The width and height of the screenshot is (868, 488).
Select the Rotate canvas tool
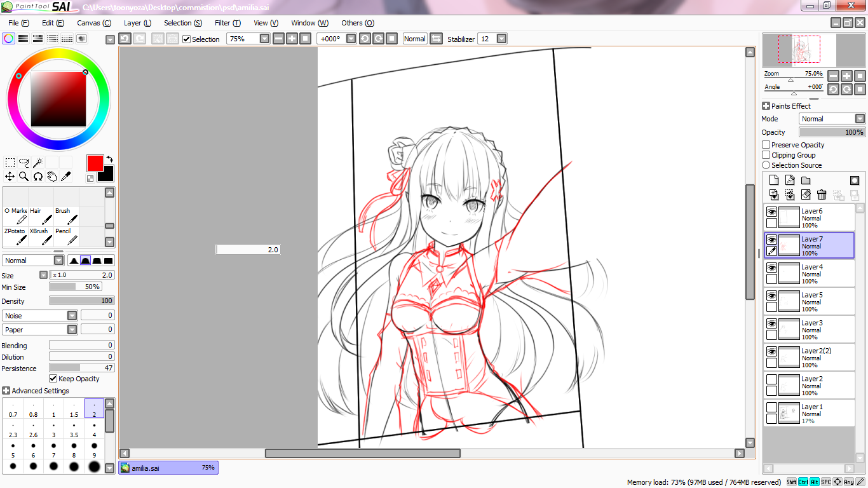pyautogui.click(x=38, y=176)
